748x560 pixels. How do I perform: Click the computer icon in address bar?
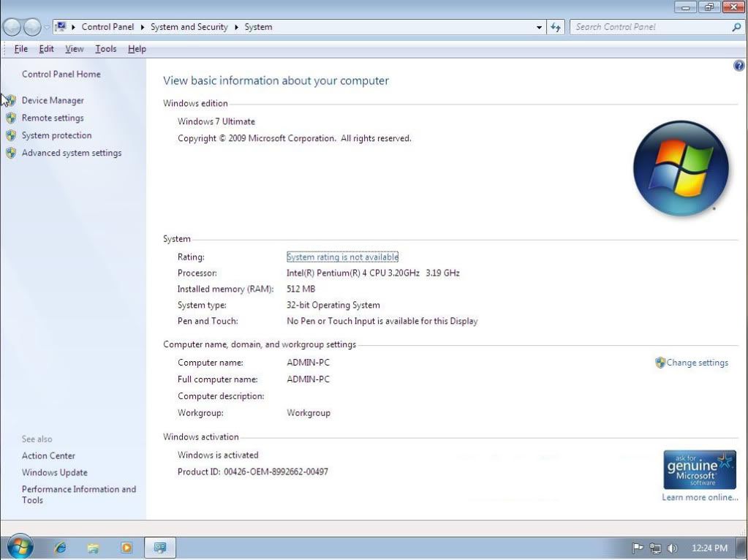coord(61,27)
